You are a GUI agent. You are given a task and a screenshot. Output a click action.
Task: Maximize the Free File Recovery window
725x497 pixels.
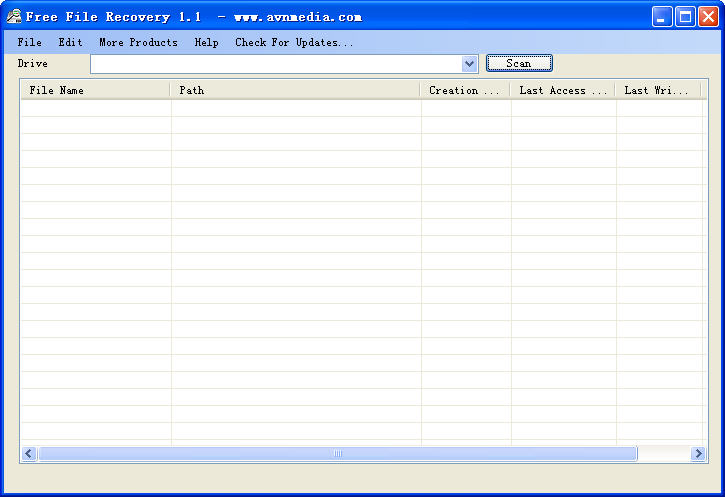point(685,16)
